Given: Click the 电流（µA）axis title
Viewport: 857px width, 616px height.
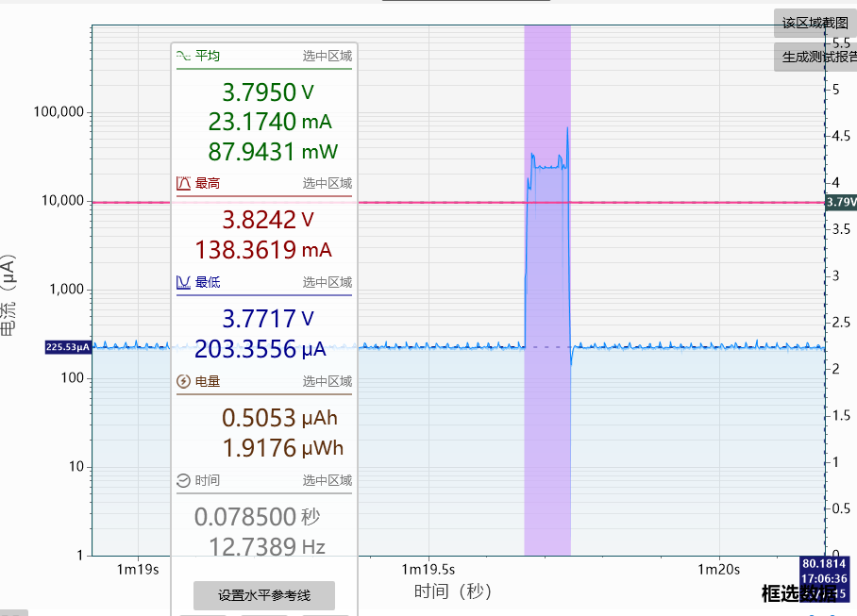Looking at the screenshot, I should 8,295.
